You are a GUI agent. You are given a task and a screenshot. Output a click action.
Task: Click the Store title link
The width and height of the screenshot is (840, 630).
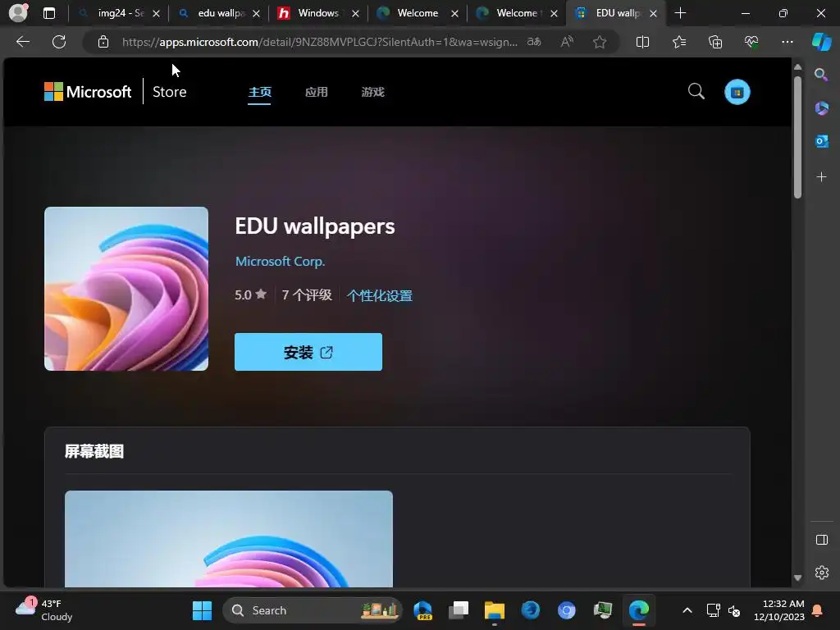(169, 92)
